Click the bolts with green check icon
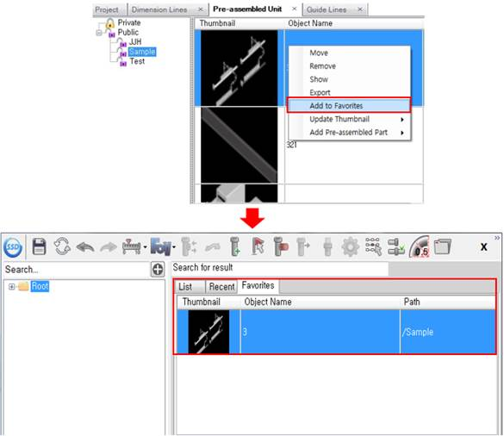The height and width of the screenshot is (436, 504). [x=396, y=247]
